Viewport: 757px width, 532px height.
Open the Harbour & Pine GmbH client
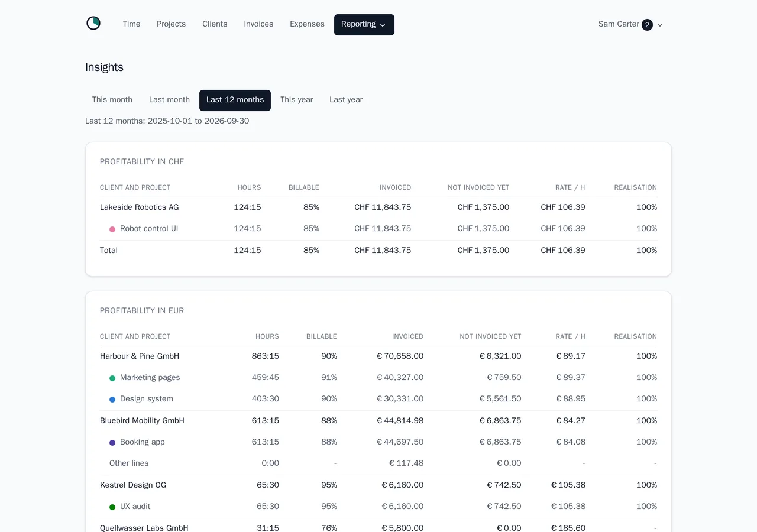tap(140, 356)
